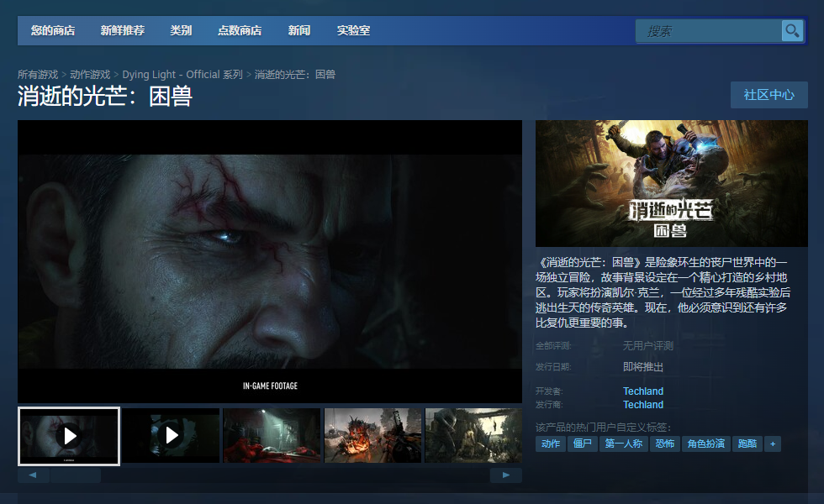Click the plus icon to add tag
Viewport: 824px width, 504px height.
(773, 444)
